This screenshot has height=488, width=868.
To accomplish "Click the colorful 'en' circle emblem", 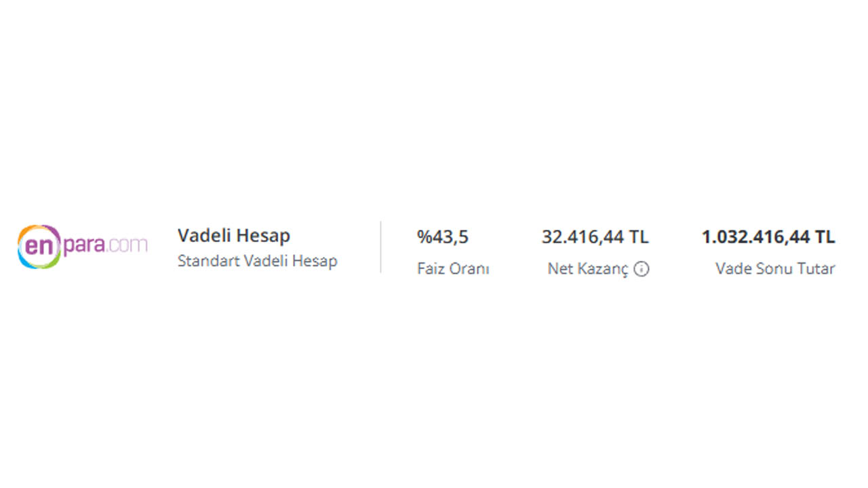I will (39, 247).
